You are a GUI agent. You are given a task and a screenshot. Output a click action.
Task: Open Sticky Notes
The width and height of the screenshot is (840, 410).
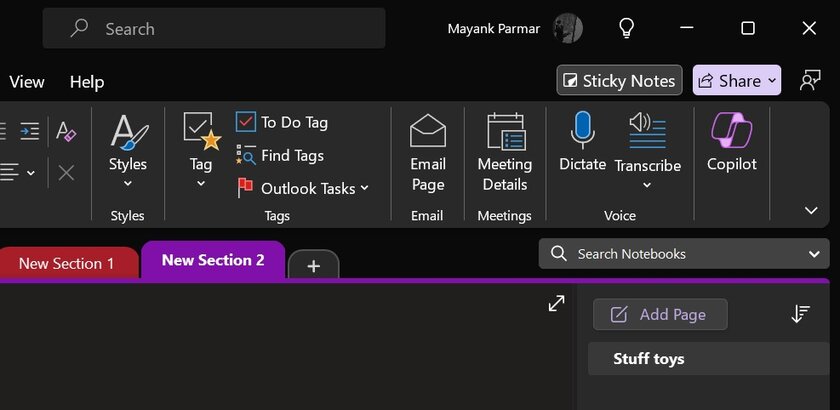tap(619, 81)
